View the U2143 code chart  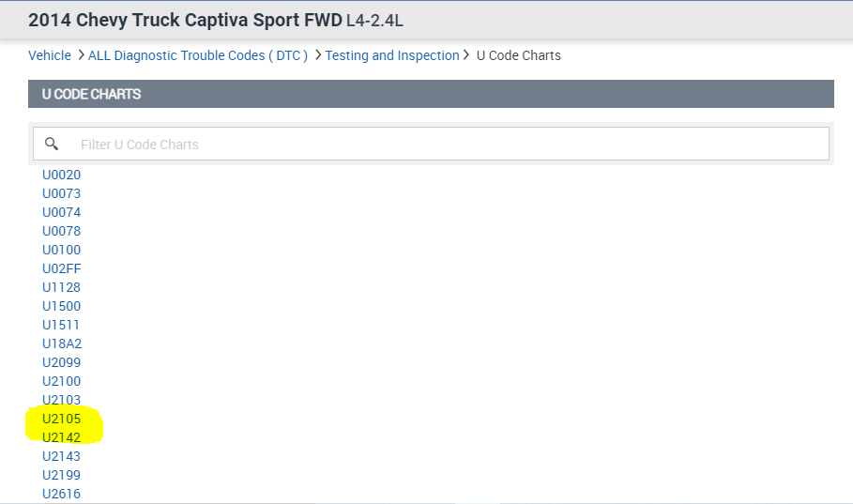point(62,456)
